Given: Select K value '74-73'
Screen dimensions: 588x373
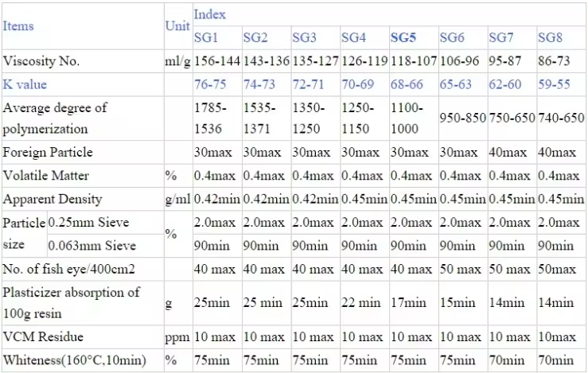Looking at the screenshot, I should pos(259,84).
